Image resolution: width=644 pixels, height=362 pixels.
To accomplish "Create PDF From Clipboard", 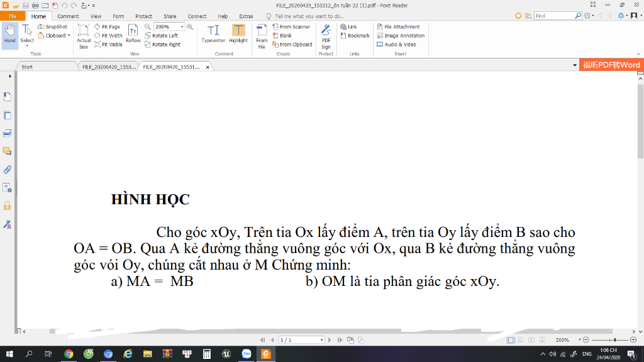I will 292,45.
